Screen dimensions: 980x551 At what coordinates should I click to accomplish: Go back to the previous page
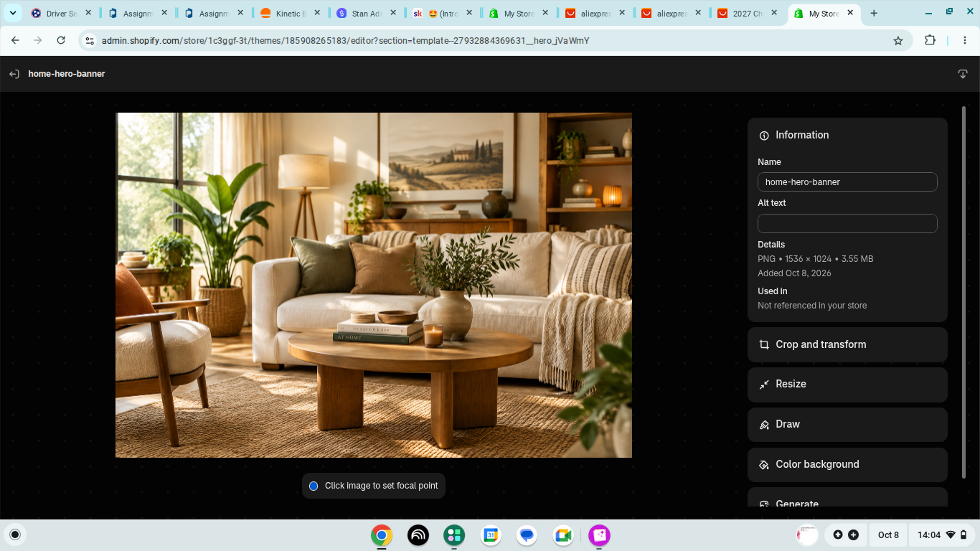(15, 41)
